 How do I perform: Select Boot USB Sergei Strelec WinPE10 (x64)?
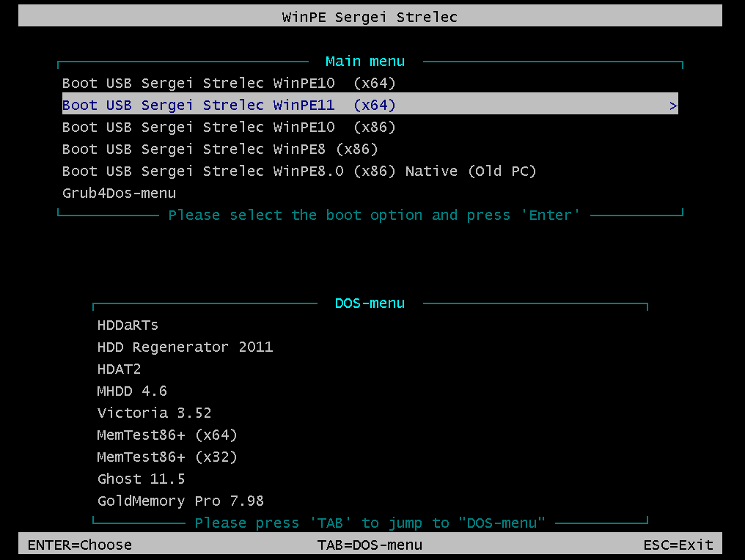pyautogui.click(x=229, y=84)
